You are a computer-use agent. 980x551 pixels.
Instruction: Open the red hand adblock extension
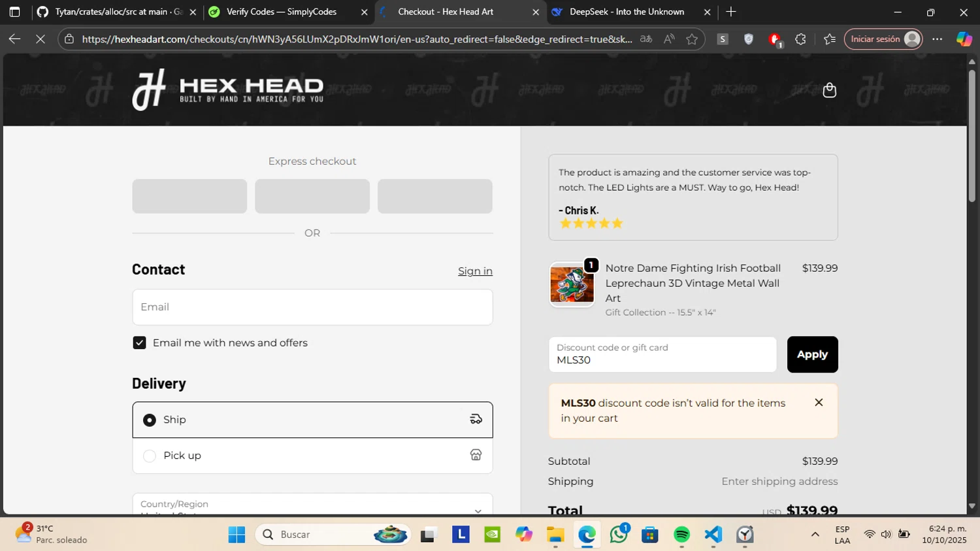(x=775, y=40)
